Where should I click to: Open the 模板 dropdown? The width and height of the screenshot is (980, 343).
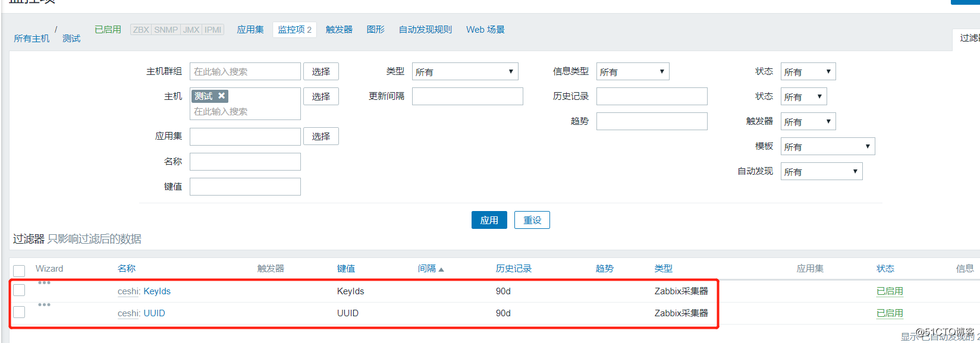tap(828, 146)
